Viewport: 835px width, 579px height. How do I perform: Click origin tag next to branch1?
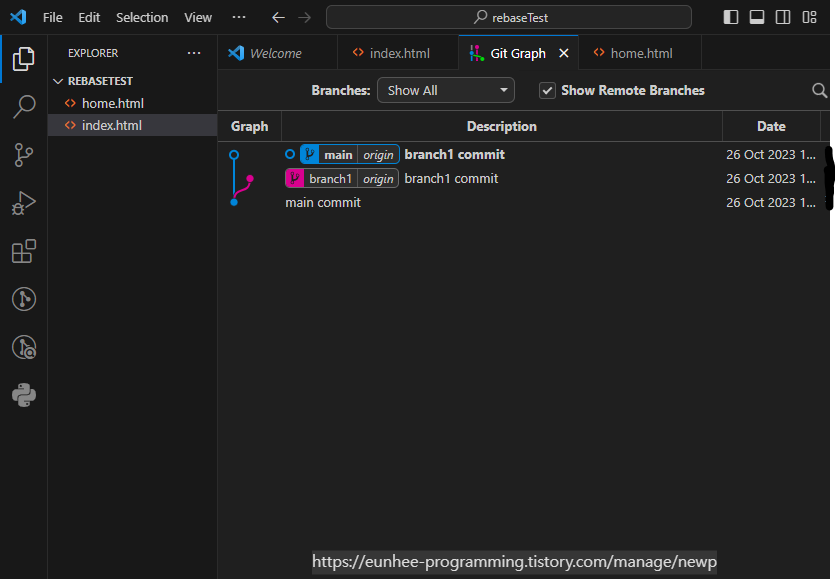(x=378, y=179)
